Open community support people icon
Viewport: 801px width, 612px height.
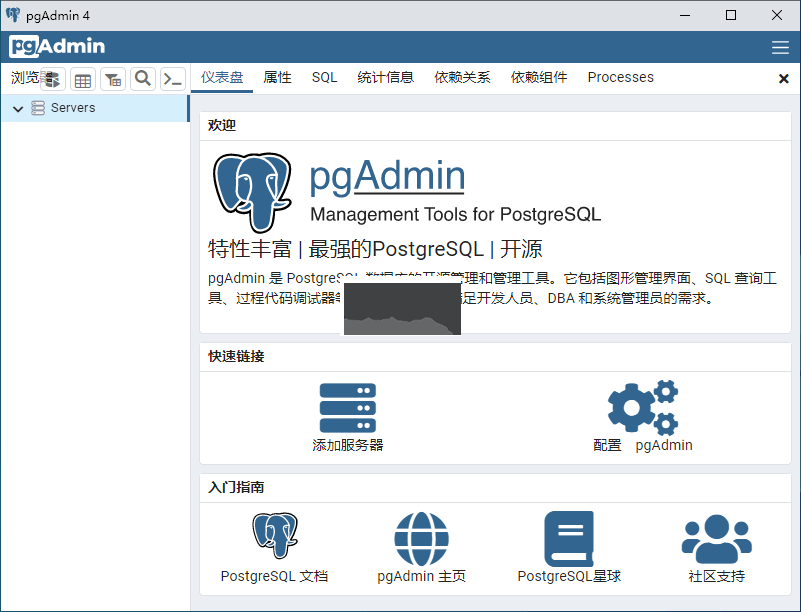pos(717,539)
